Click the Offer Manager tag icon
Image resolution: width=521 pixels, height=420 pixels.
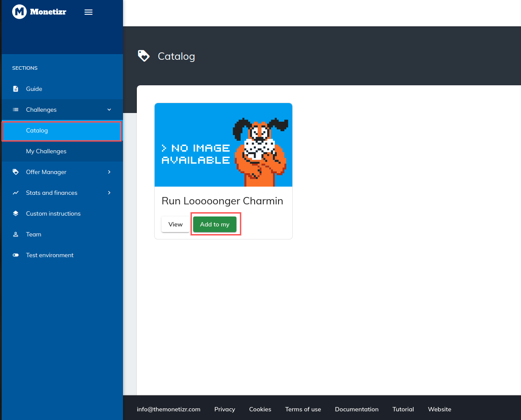point(16,172)
